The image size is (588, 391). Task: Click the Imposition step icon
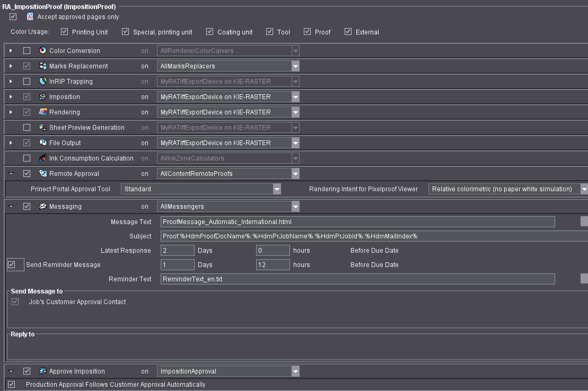pos(43,97)
